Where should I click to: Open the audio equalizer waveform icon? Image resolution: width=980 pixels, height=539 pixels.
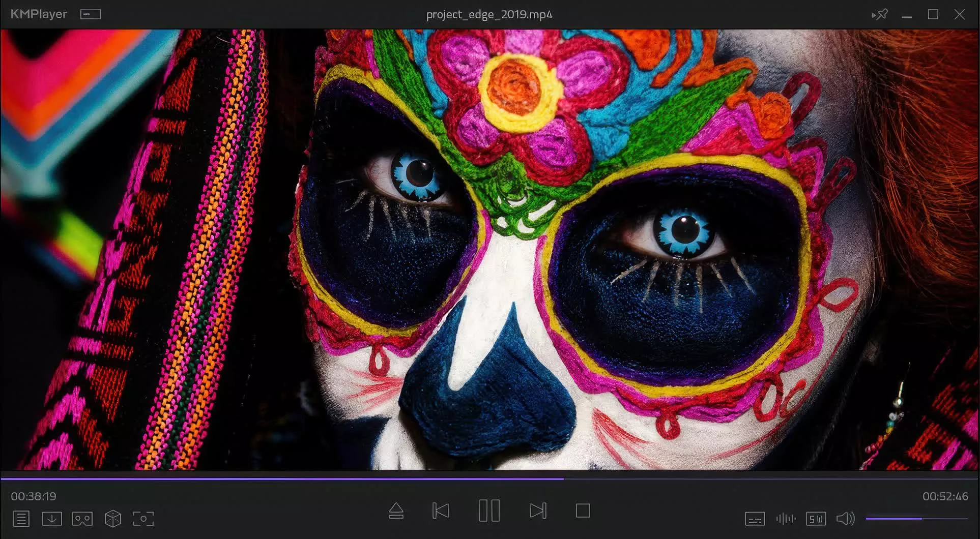tap(786, 519)
